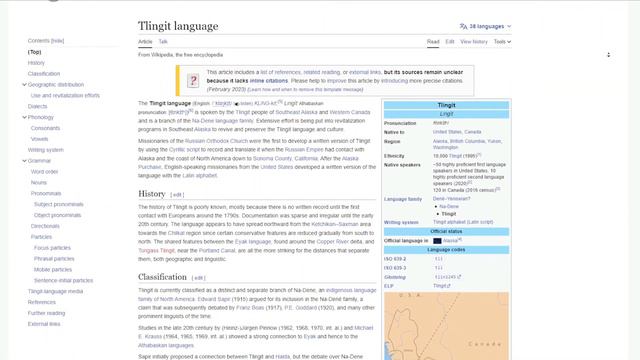Go to Word order in contents

[x=44, y=172]
